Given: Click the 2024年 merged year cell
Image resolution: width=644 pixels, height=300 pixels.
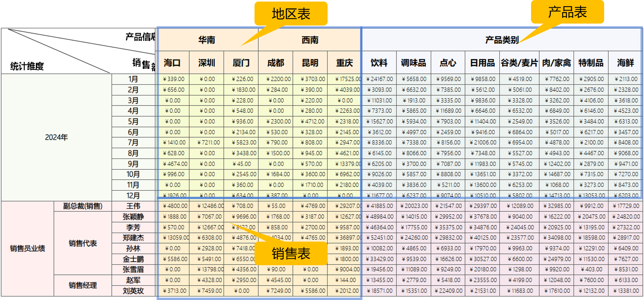Looking at the screenshot, I should (56, 137).
